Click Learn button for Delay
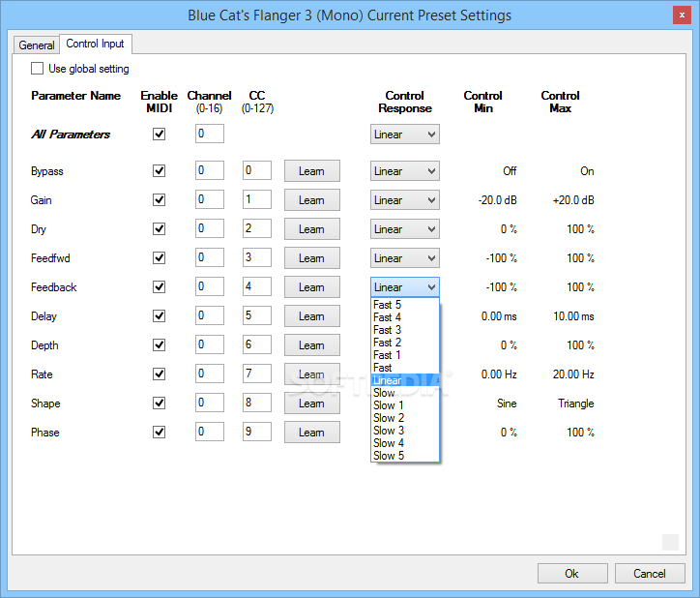 [x=312, y=316]
